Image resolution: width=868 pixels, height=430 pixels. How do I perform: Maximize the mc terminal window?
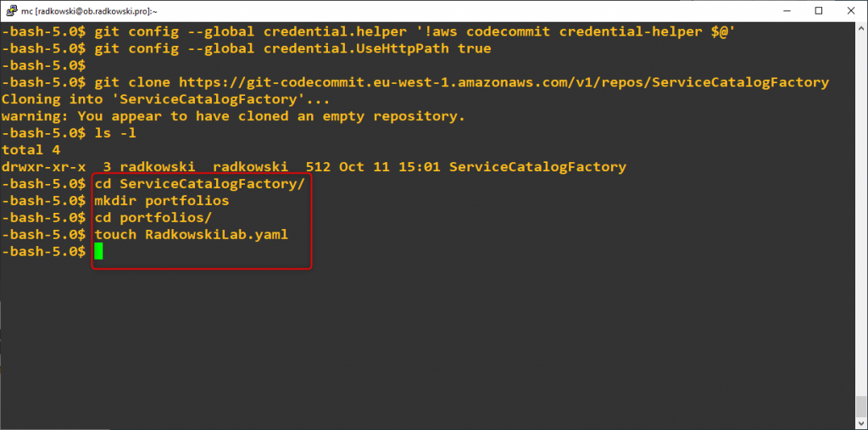coord(819,10)
